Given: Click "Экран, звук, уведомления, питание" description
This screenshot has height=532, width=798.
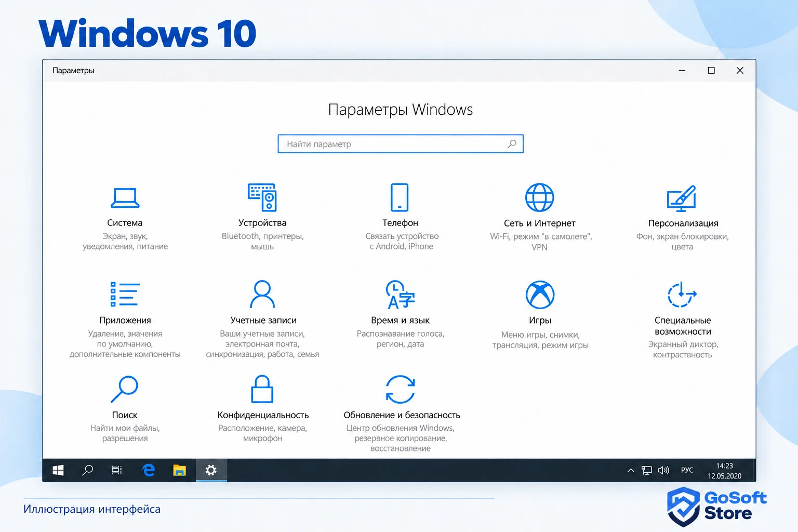Looking at the screenshot, I should click(125, 242).
